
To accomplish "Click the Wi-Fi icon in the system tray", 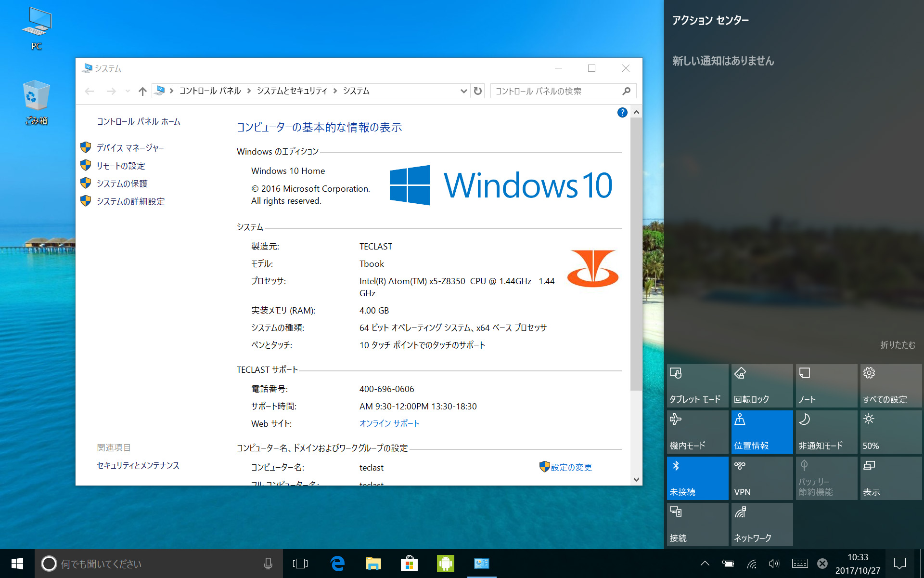I will pyautogui.click(x=751, y=564).
